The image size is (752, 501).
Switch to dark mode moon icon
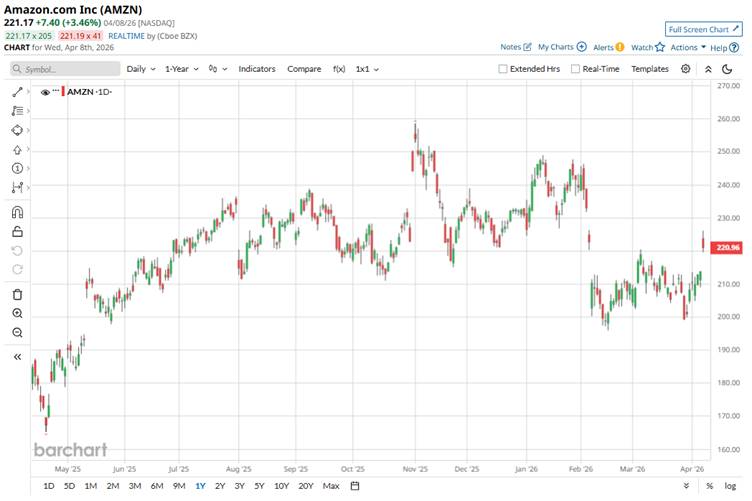[728, 69]
